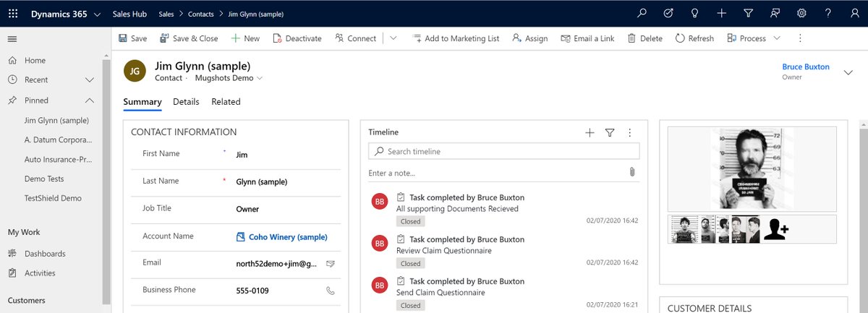This screenshot has width=868, height=313.
Task: Select the first mugshot thumbnail
Action: point(685,229)
